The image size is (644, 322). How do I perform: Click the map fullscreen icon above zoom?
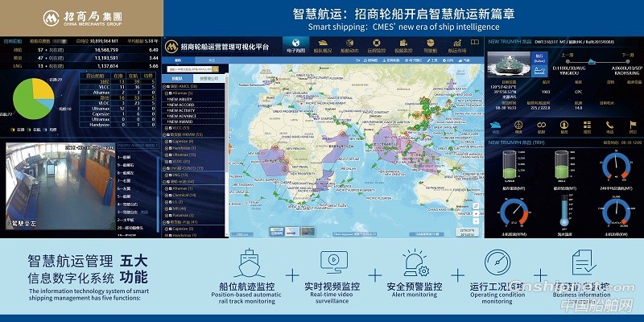[476, 206]
